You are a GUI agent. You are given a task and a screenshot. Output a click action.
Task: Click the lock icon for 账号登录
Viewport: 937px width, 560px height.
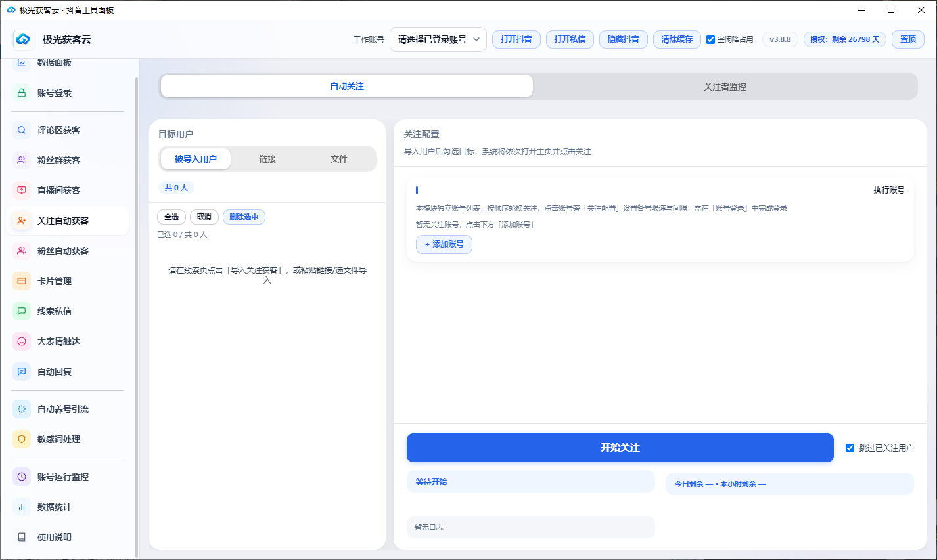click(x=22, y=93)
